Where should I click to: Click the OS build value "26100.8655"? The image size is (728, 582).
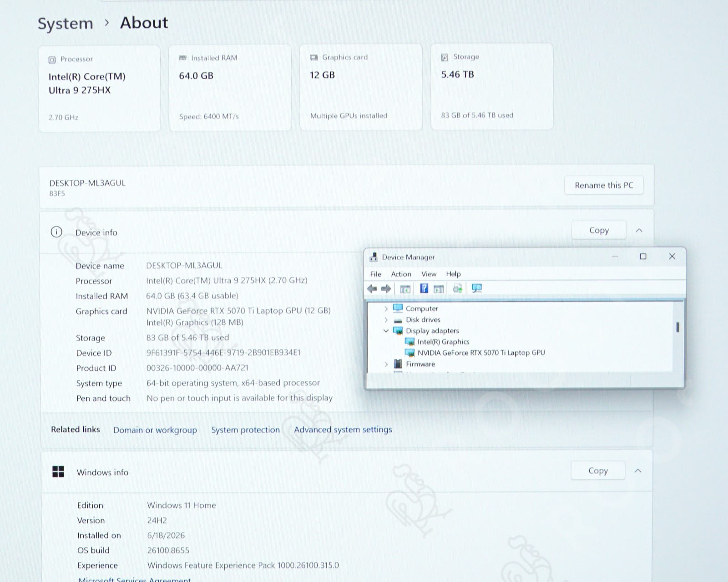168,551
